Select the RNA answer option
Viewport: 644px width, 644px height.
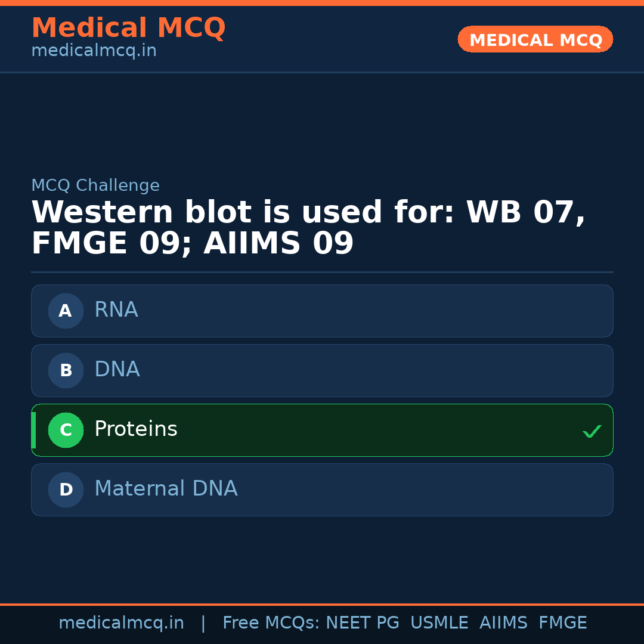coord(322,311)
